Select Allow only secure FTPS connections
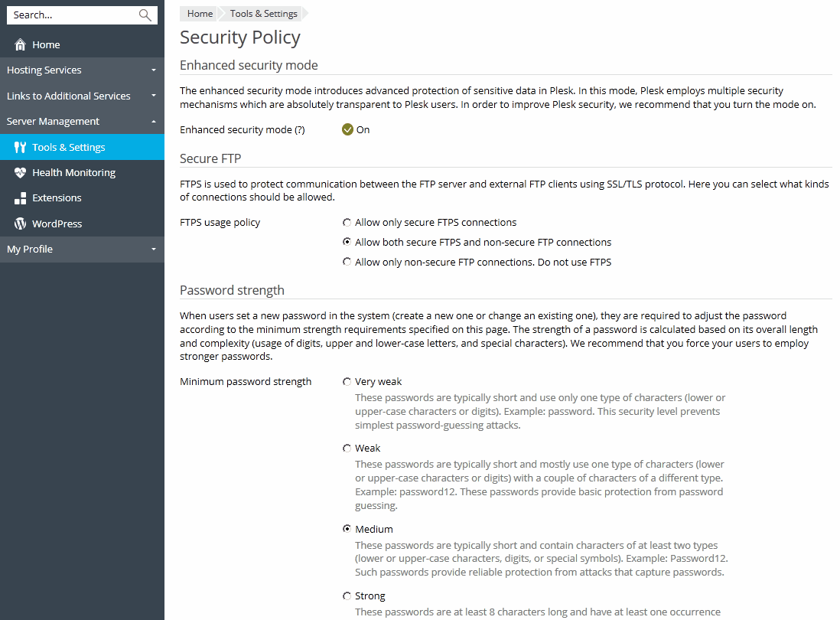This screenshot has height=620, width=840. tap(347, 223)
